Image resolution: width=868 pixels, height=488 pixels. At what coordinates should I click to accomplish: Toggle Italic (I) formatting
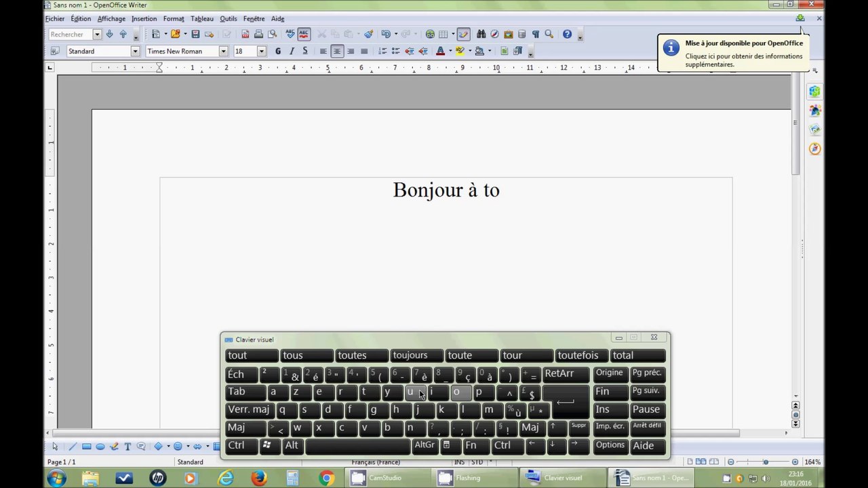pyautogui.click(x=292, y=51)
